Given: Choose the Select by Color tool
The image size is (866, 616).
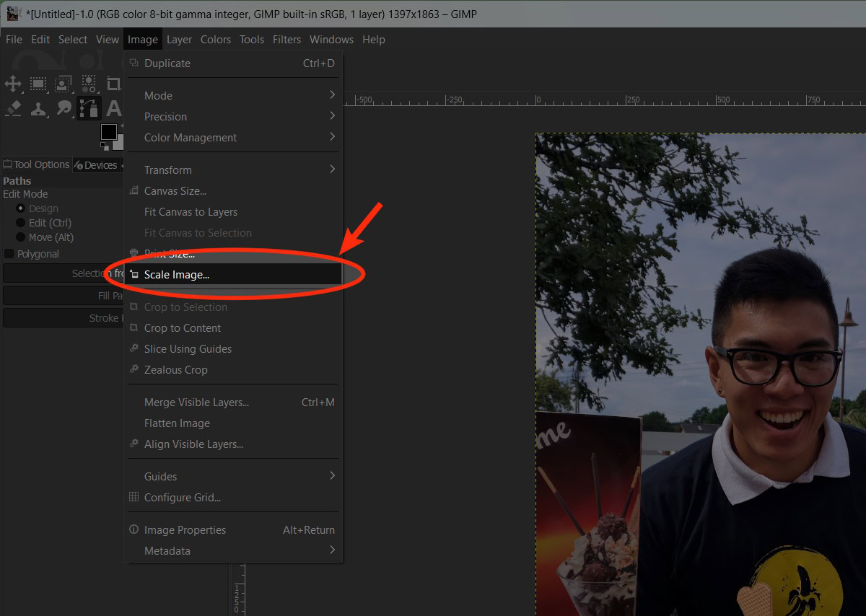Looking at the screenshot, I should click(x=89, y=84).
